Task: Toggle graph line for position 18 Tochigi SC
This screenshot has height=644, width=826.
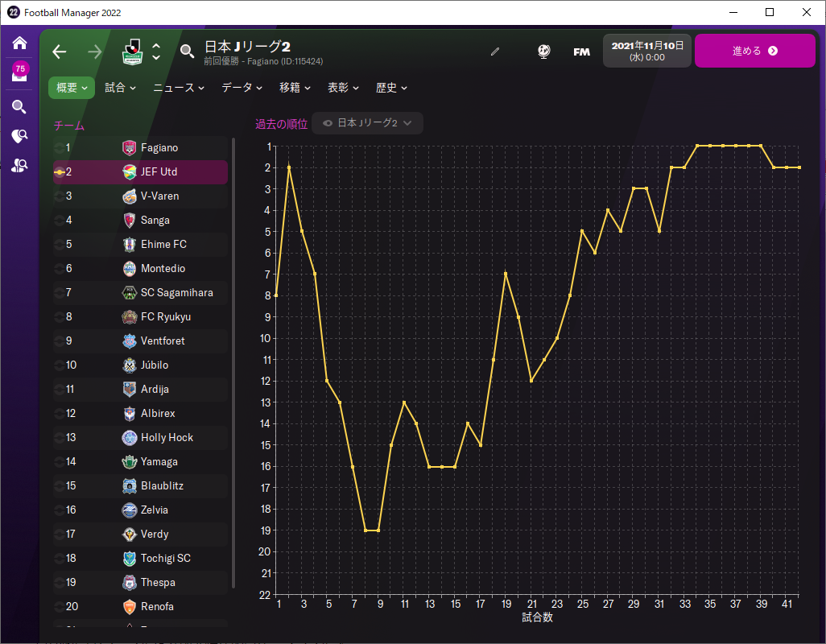Action: tap(60, 559)
